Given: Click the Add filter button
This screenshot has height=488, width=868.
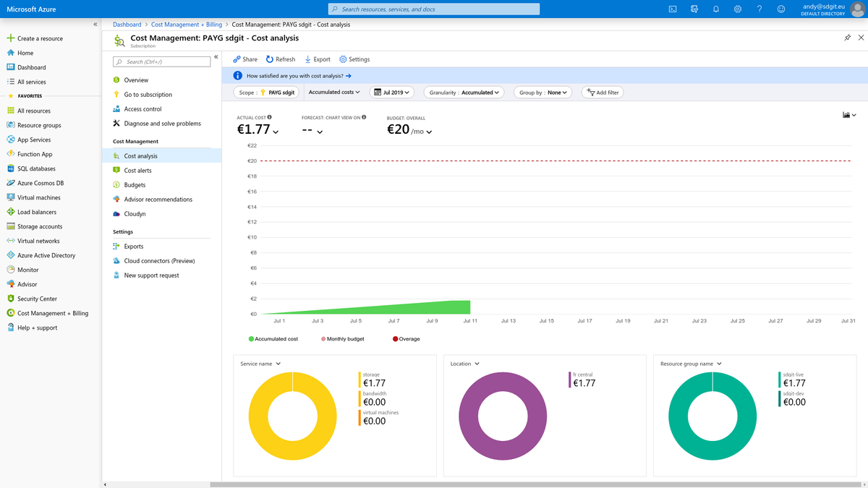Looking at the screenshot, I should (602, 92).
